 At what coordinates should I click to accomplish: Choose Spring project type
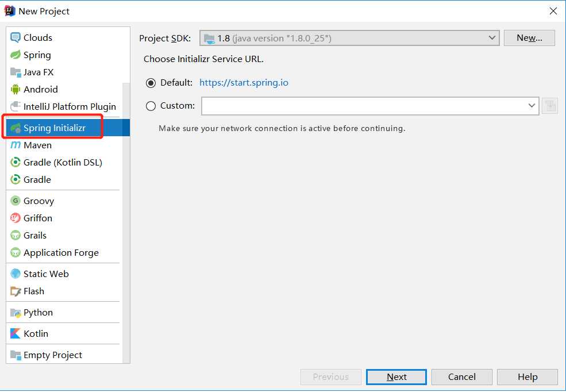pos(64,55)
